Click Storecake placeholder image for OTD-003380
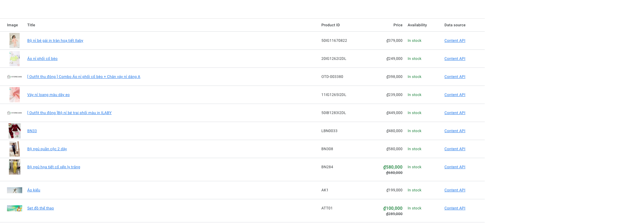This screenshot has width=644, height=224. tap(15, 77)
